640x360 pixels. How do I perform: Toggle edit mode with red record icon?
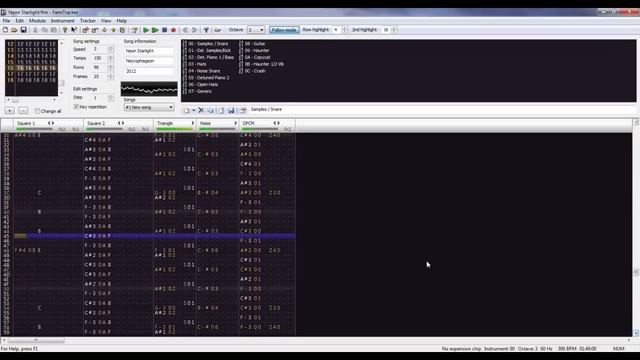click(173, 30)
